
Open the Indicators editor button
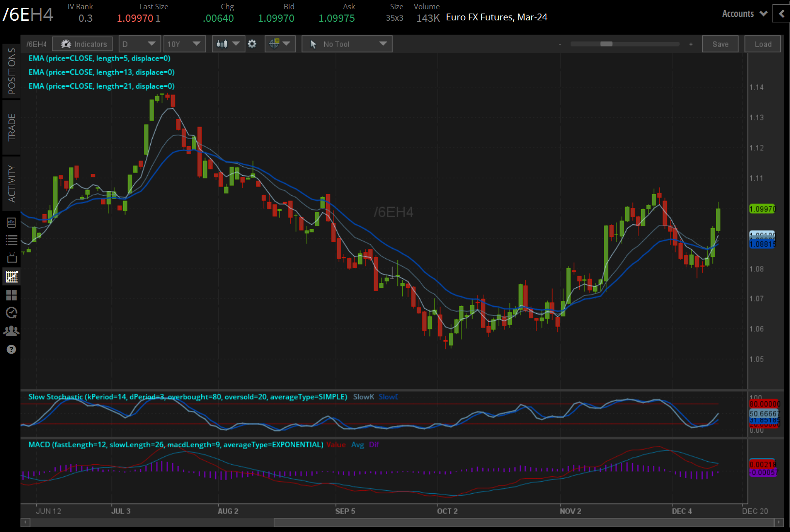click(x=82, y=44)
